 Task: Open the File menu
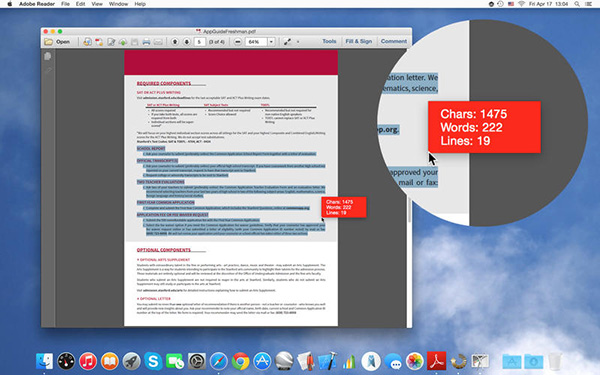pos(65,4)
